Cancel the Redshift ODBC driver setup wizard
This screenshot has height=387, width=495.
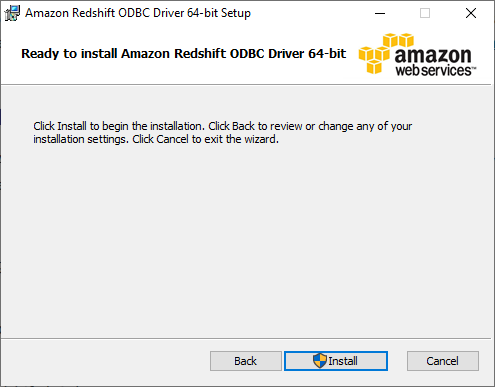point(443,361)
